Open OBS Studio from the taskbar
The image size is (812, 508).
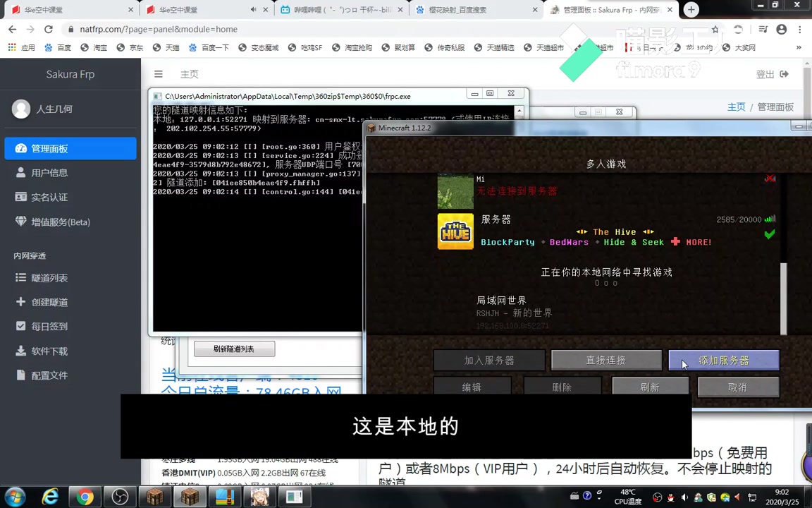[120, 497]
